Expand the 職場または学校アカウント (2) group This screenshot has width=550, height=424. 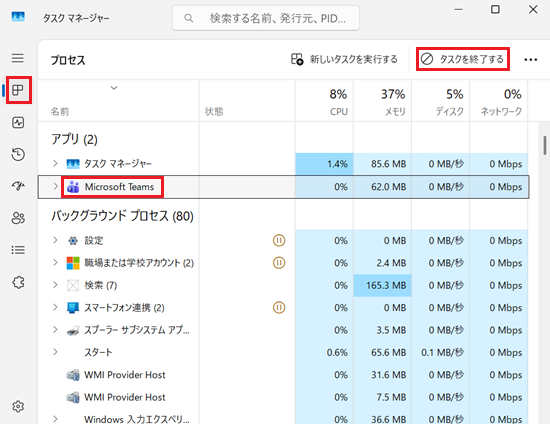tap(55, 263)
